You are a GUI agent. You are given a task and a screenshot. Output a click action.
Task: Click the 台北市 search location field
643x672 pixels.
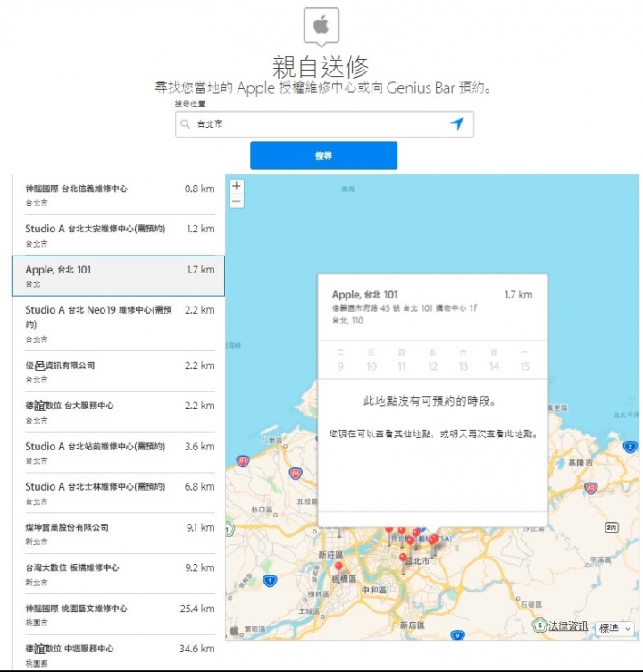324,124
